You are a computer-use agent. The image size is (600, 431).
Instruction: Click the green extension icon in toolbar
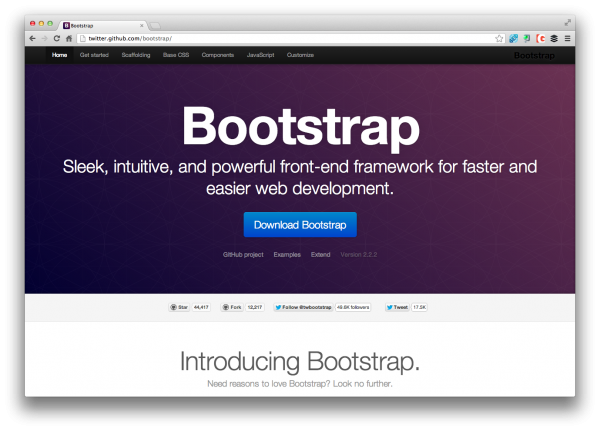pyautogui.click(x=527, y=38)
